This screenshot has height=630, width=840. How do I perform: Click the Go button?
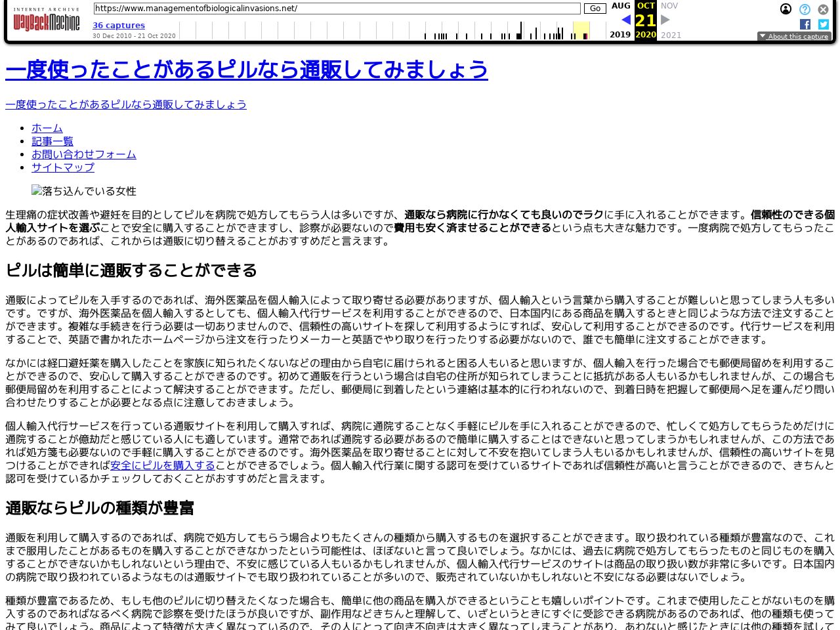[x=595, y=9]
